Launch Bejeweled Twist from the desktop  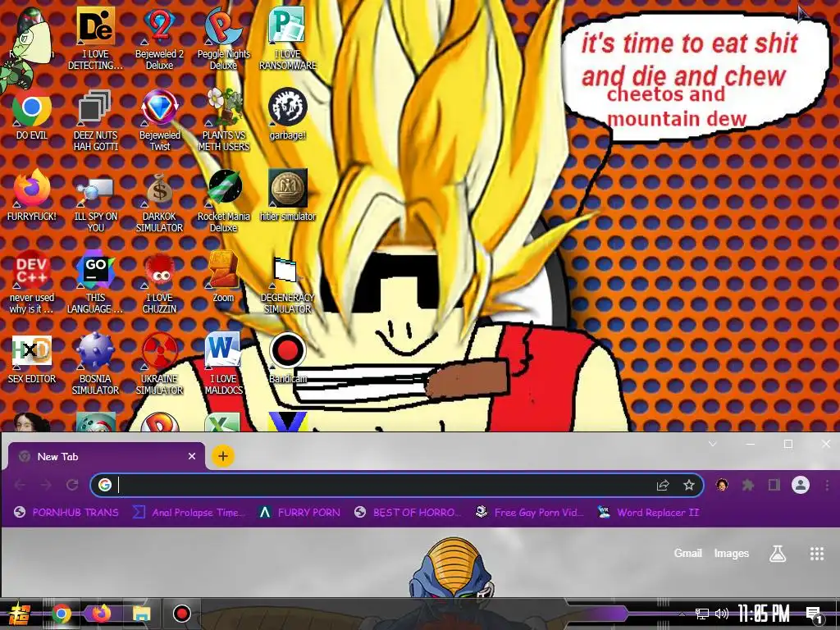(x=160, y=121)
